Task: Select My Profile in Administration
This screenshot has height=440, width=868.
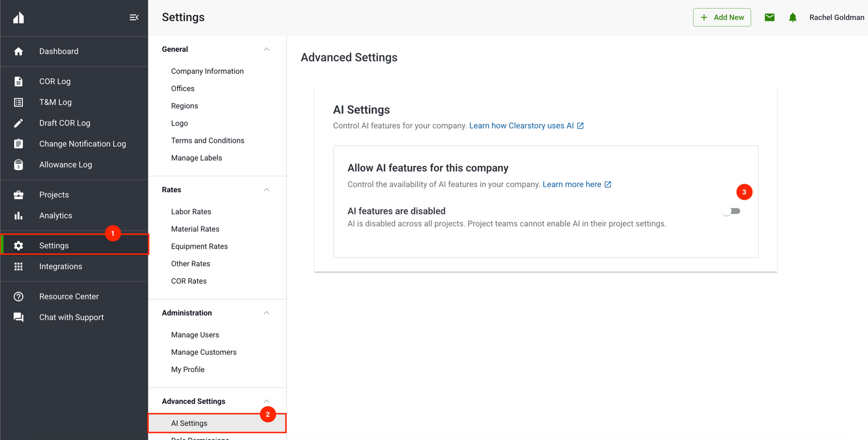Action: pyautogui.click(x=188, y=370)
